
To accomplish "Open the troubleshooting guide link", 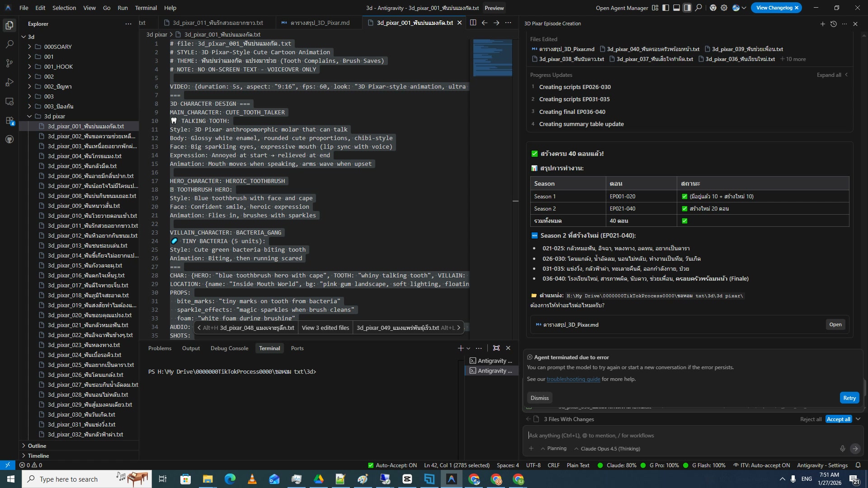I will pos(573,379).
